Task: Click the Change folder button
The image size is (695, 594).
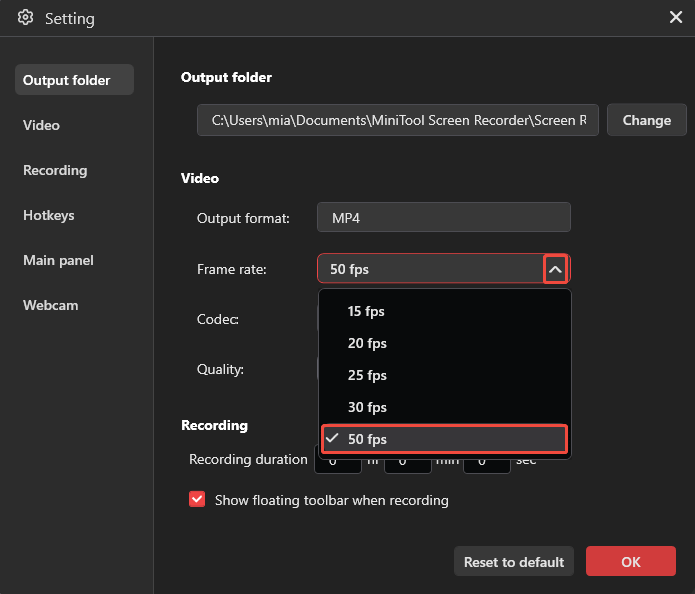Action: [x=646, y=120]
